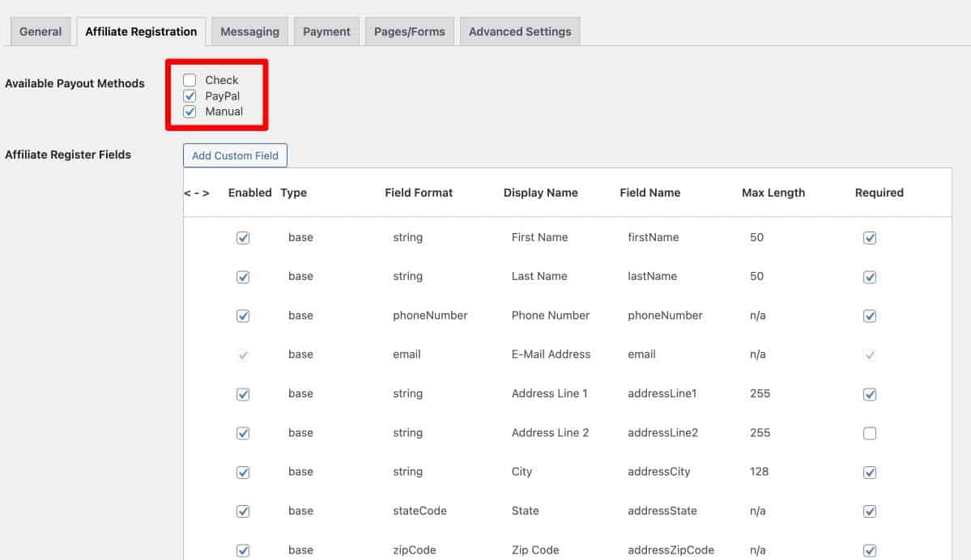Screen dimensions: 971x560
Task: Click the 'addressLine2' field name cell
Action: click(662, 432)
